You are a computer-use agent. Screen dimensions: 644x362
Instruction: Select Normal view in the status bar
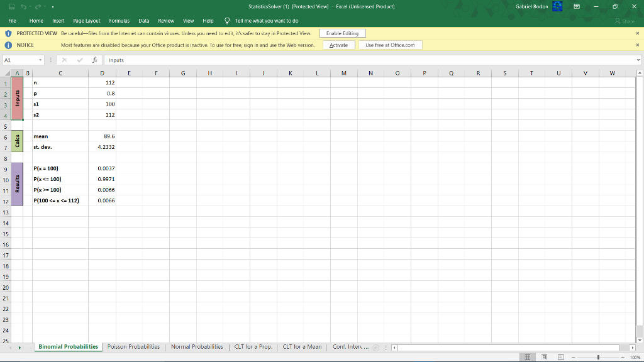[528, 356]
